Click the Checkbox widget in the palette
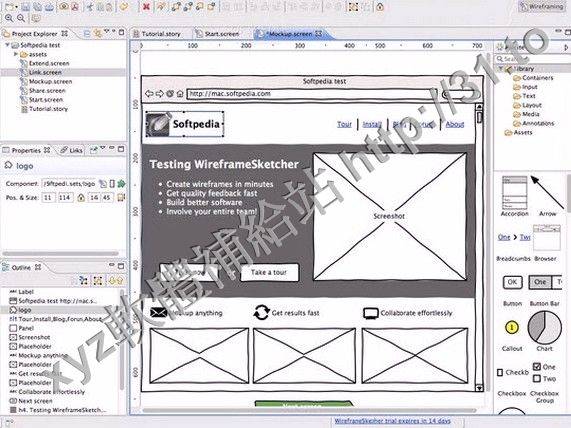The height and width of the screenshot is (428, 571). pos(513,372)
